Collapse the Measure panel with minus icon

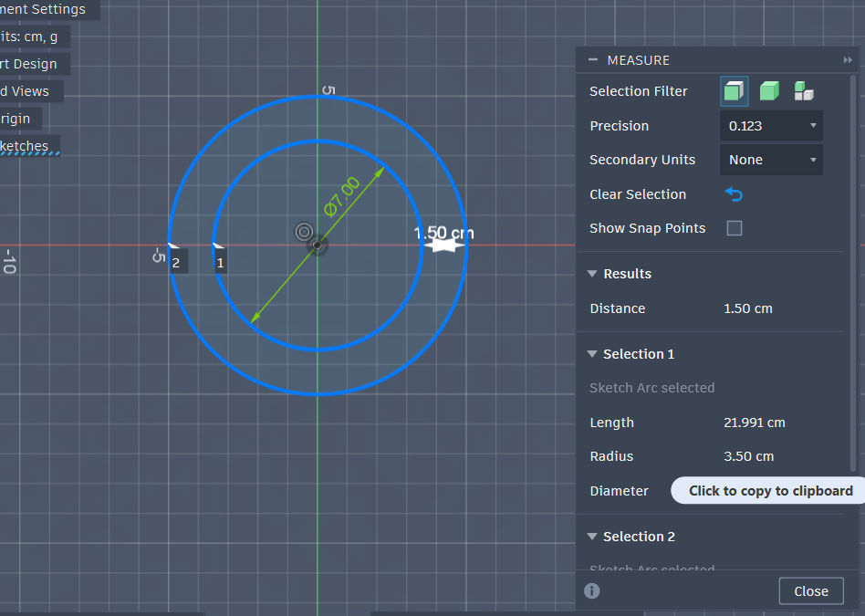pos(593,59)
